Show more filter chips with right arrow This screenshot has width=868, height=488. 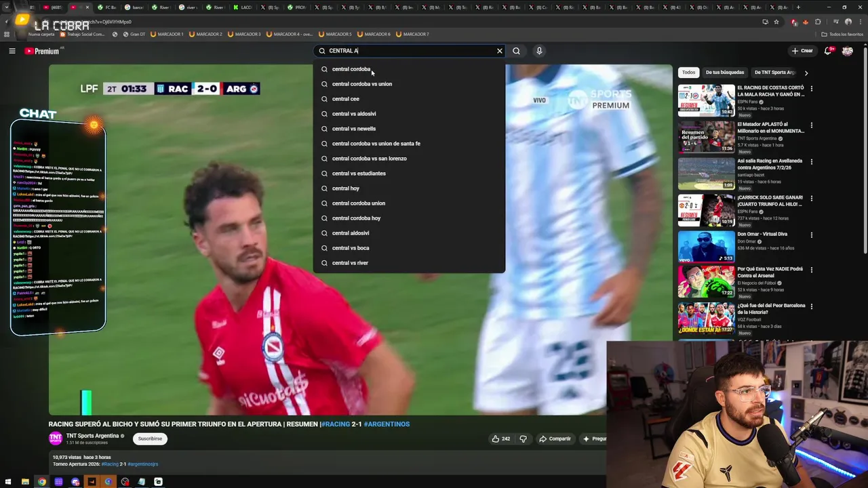click(x=806, y=73)
